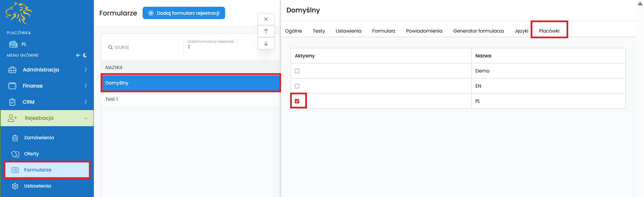Move to previous form with up arrow

coord(266,31)
